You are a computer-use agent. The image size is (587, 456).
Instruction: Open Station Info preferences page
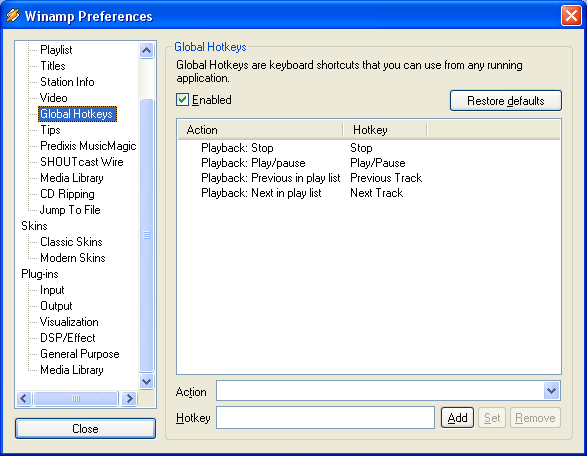(67, 82)
